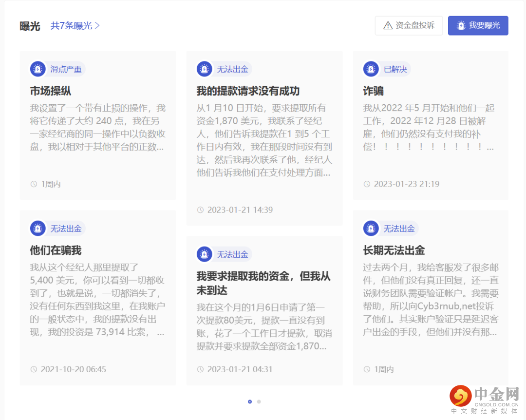Click the 2021-10-20 06:45 timestamp

pos(74,369)
